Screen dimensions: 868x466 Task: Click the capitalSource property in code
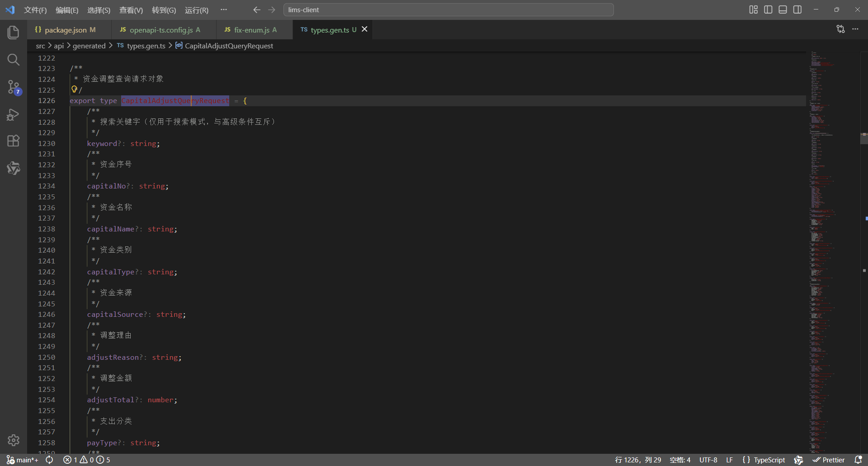[x=115, y=315]
